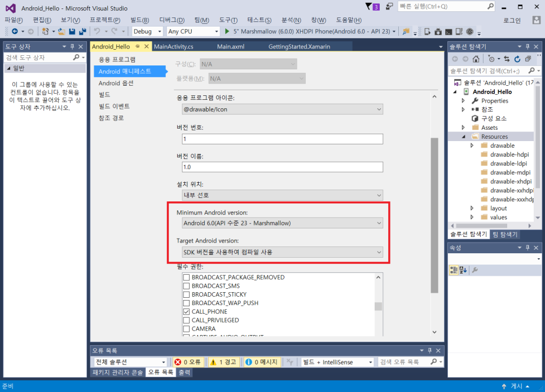
Task: Switch to the 패키지 관리자 콘솔 tab
Action: pos(117,372)
